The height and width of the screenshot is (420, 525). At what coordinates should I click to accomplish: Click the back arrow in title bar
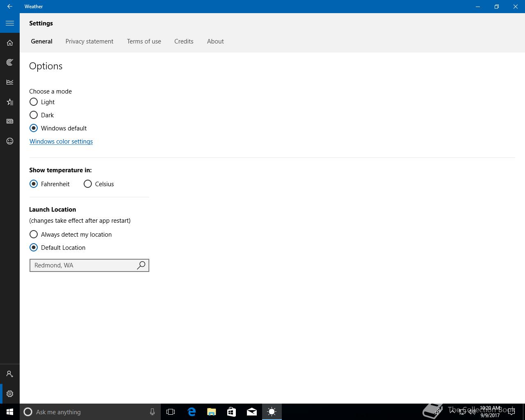[x=10, y=7]
